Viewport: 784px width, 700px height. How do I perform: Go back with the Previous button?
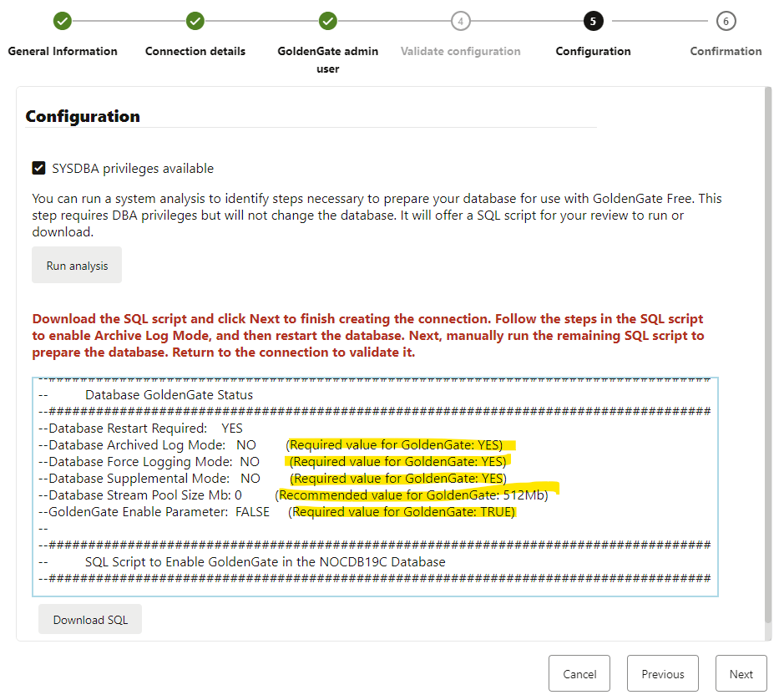tap(663, 674)
